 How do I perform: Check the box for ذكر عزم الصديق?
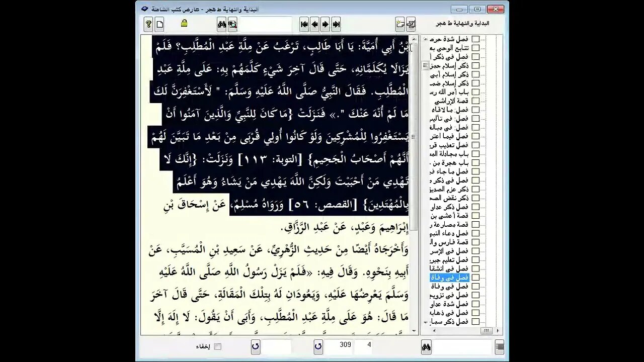point(475,189)
